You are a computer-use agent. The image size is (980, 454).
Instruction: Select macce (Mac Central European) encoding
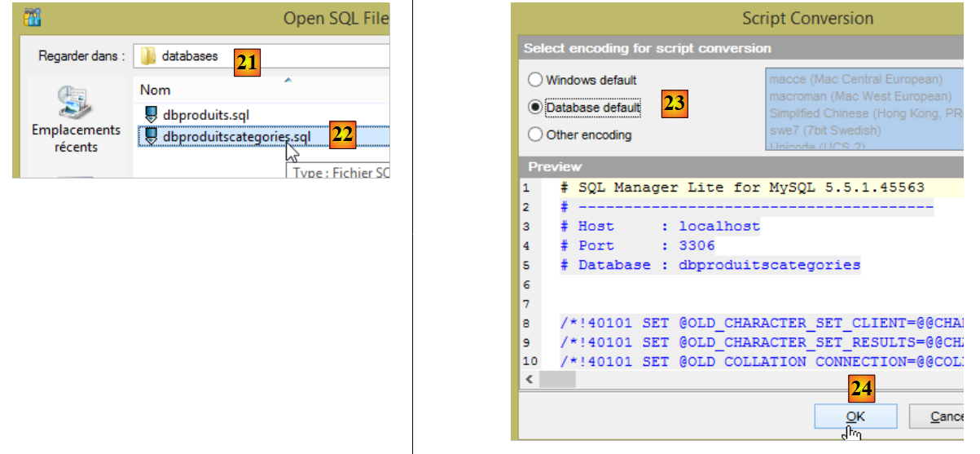[x=855, y=80]
